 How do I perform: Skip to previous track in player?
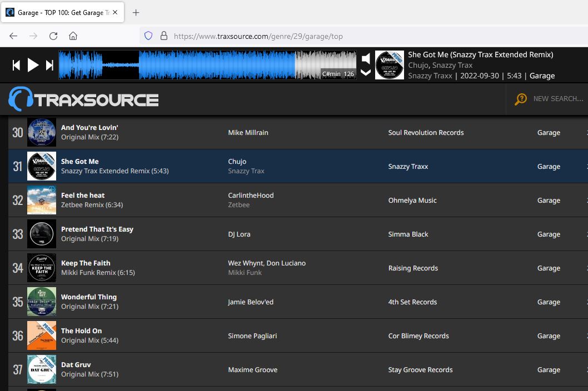[x=16, y=65]
